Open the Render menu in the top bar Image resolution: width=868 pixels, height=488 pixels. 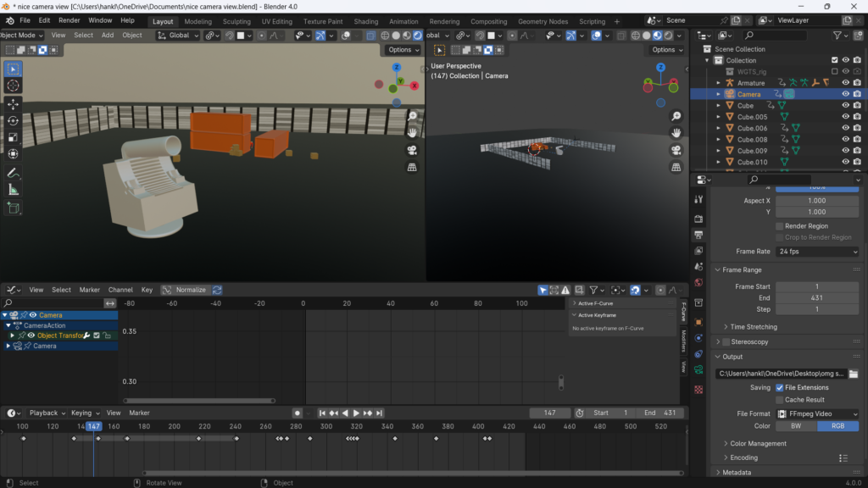pos(69,19)
